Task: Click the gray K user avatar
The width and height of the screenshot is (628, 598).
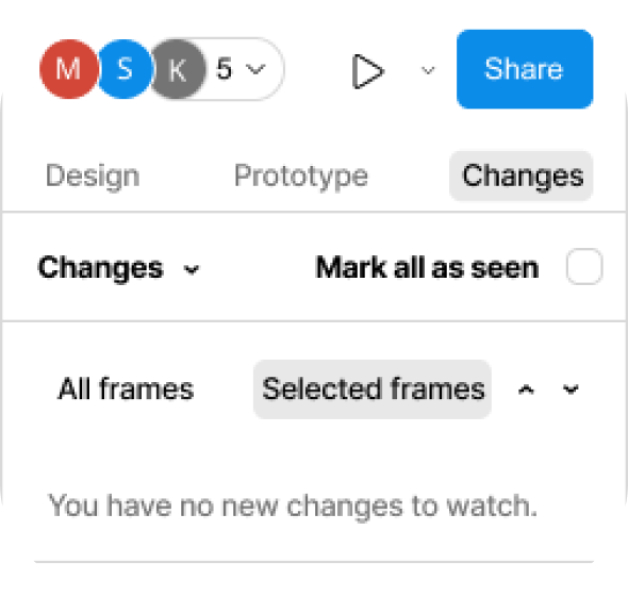Action: 176,69
